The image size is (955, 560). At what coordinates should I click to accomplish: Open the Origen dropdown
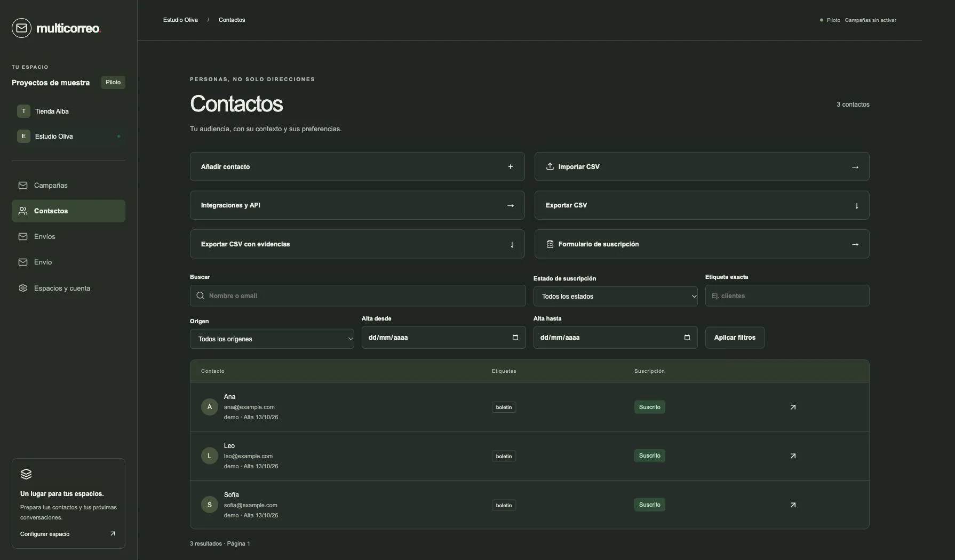point(272,339)
